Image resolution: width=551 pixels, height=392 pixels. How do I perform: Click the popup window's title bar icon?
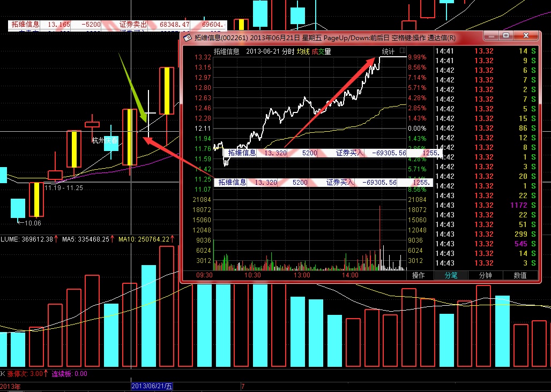188,38
